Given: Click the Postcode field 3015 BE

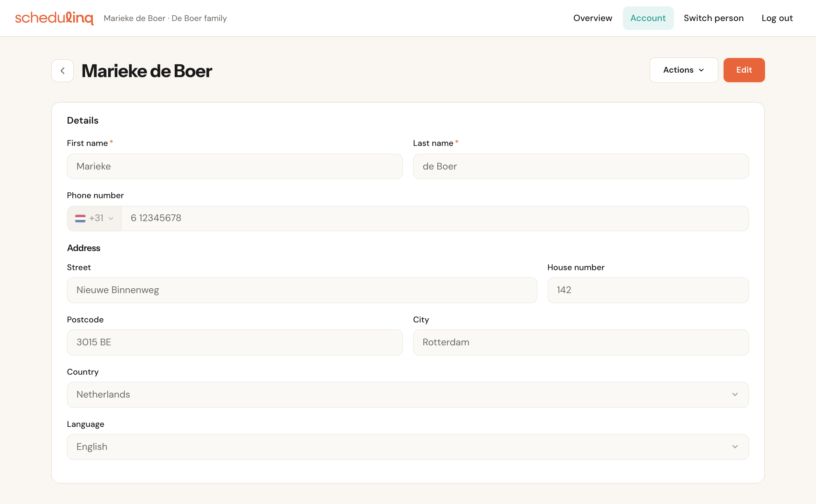Looking at the screenshot, I should click(x=235, y=342).
